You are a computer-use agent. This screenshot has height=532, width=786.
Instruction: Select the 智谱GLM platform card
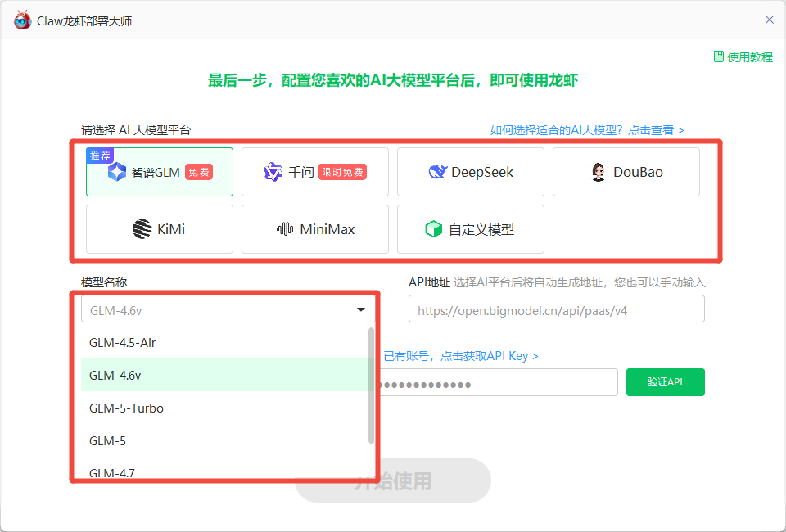pos(160,172)
